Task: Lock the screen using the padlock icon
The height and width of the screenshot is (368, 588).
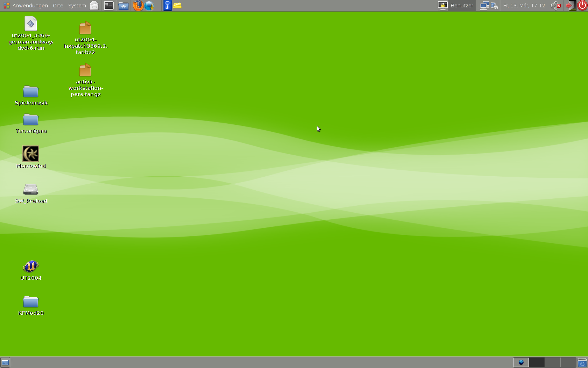Action: coord(442,6)
